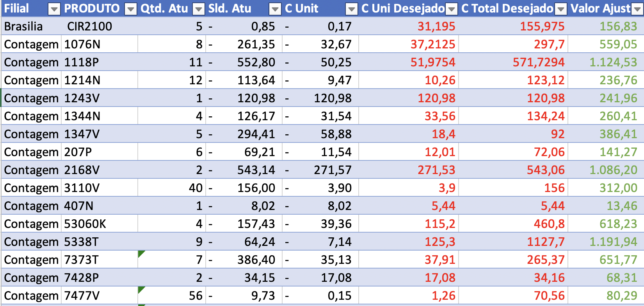Open the C Unit filter dropdown
Image resolution: width=644 pixels, height=306 pixels.
pos(352,9)
